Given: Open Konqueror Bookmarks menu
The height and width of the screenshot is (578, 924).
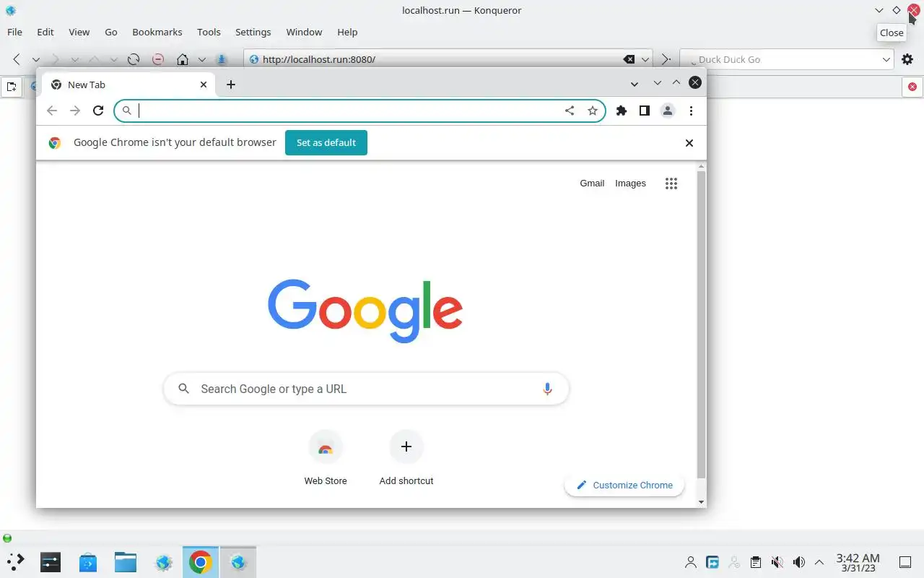Looking at the screenshot, I should pos(157,32).
